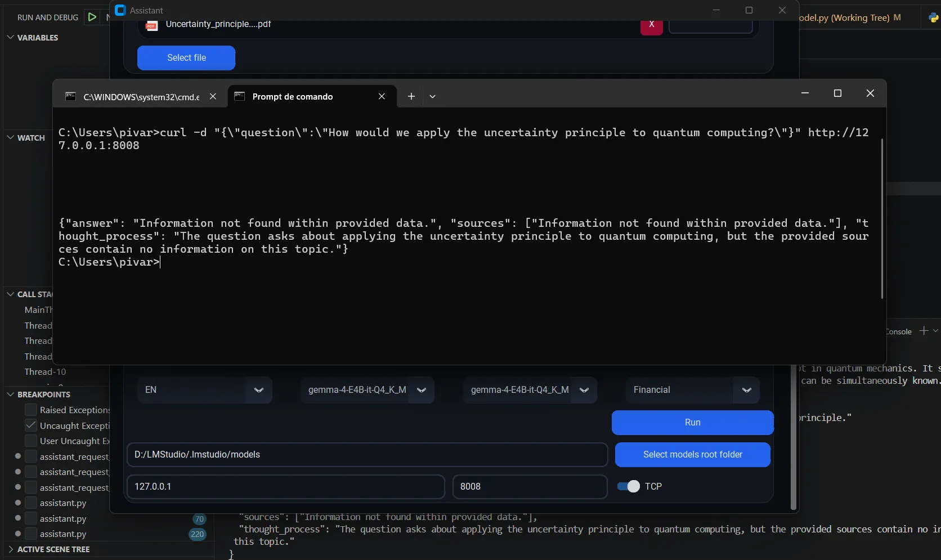941x560 pixels.
Task: Open the EN language dropdown
Action: pos(204,390)
